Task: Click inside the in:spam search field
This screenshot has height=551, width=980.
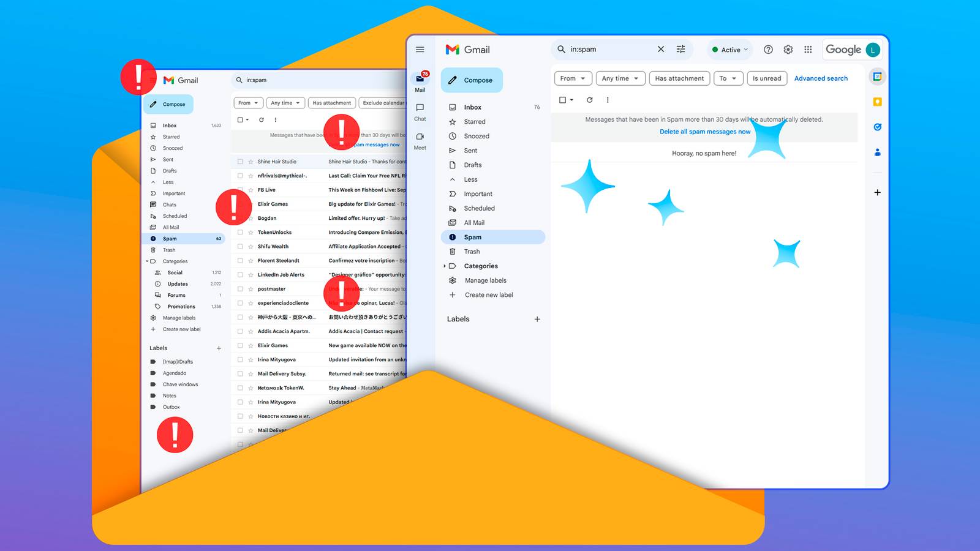Action: tap(606, 49)
